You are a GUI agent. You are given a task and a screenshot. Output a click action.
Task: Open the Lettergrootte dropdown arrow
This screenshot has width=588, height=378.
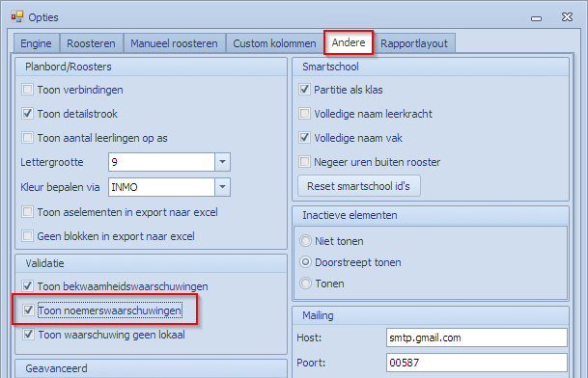point(222,162)
